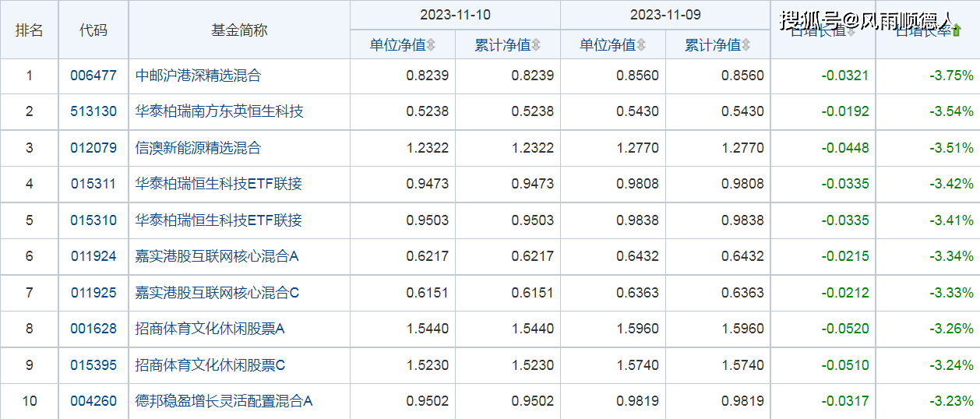Click fund code 513130
980x419 pixels.
(x=93, y=112)
